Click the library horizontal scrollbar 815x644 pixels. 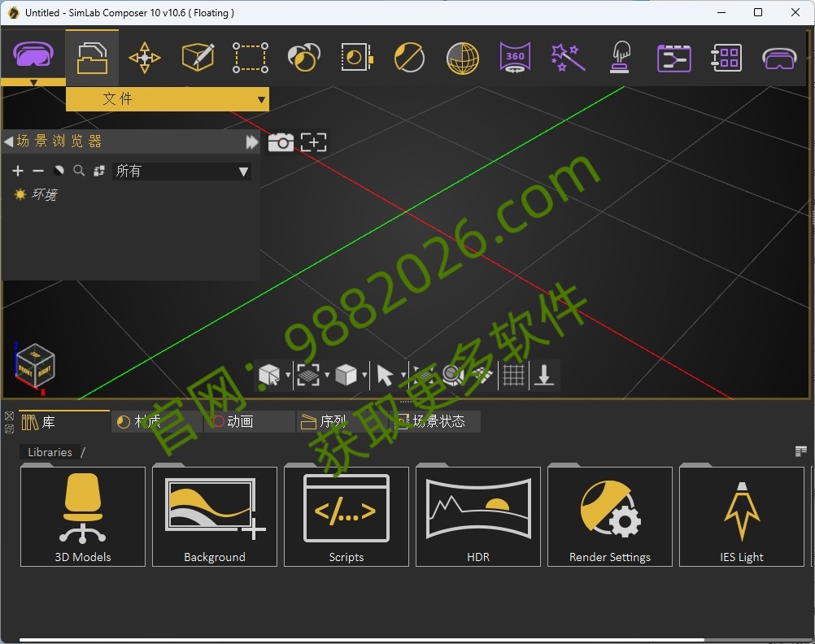(x=362, y=640)
